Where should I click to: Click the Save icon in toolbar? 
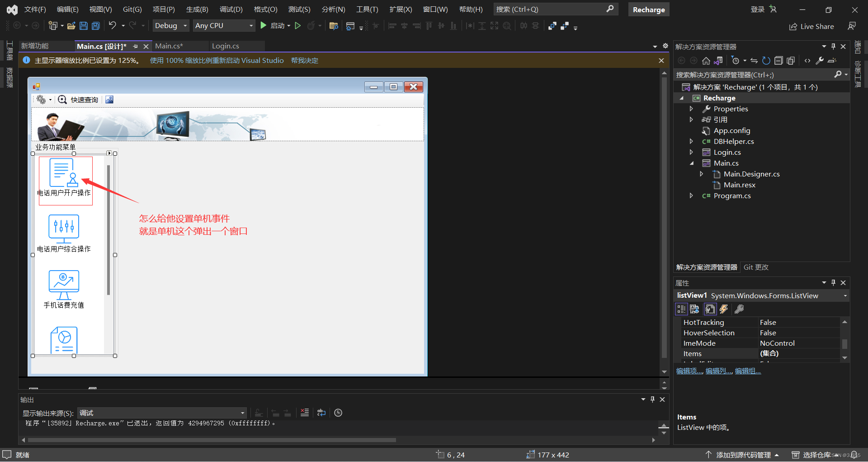[x=84, y=26]
